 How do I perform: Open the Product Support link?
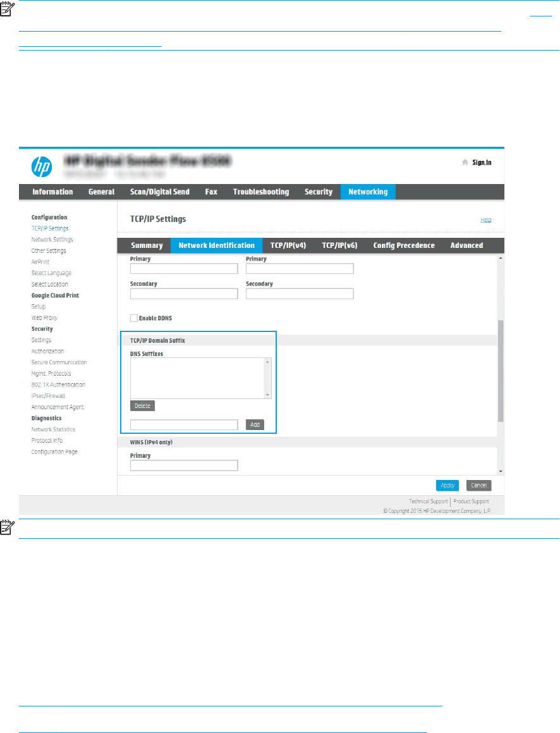tap(472, 501)
